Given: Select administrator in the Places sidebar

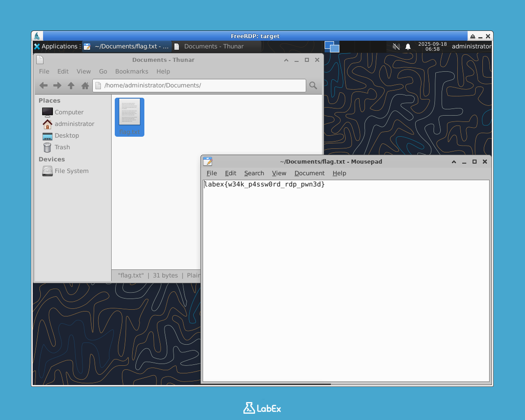Looking at the screenshot, I should point(75,124).
